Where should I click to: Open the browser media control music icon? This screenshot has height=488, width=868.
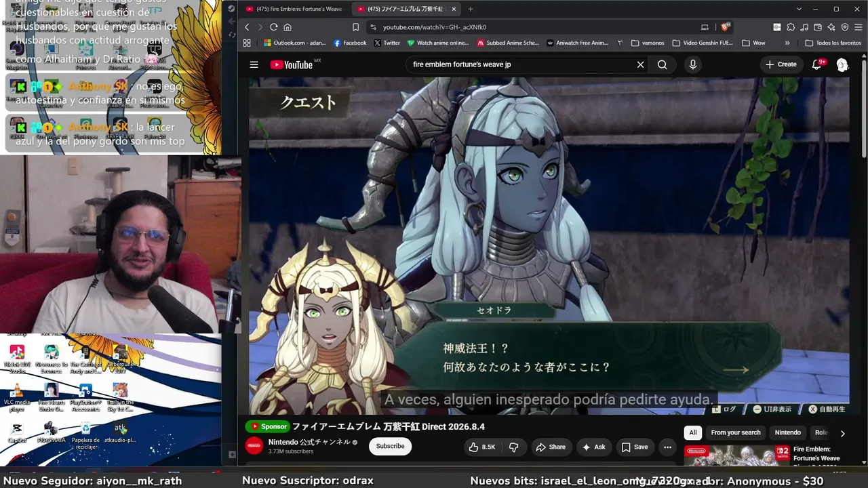804,27
